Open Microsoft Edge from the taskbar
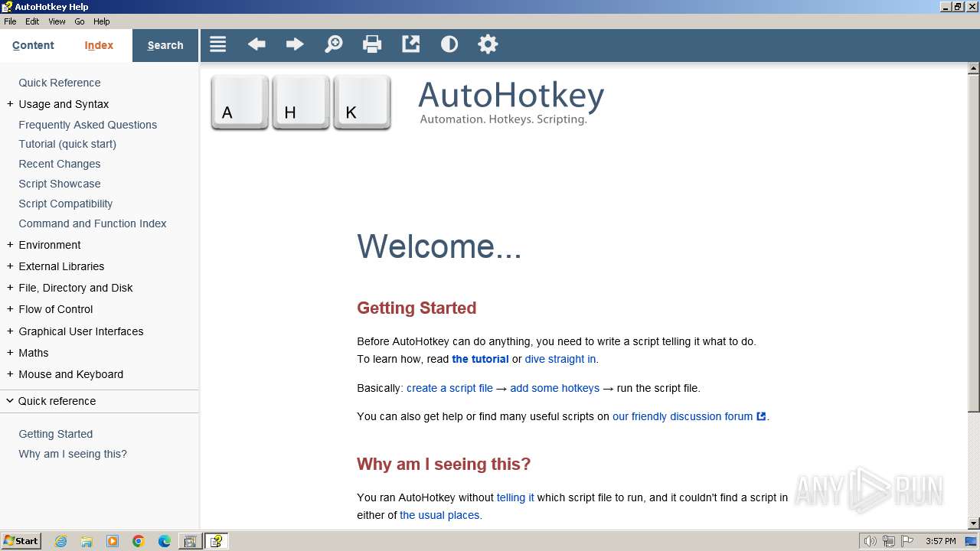Screen dimensions: 980x551 coord(165,541)
